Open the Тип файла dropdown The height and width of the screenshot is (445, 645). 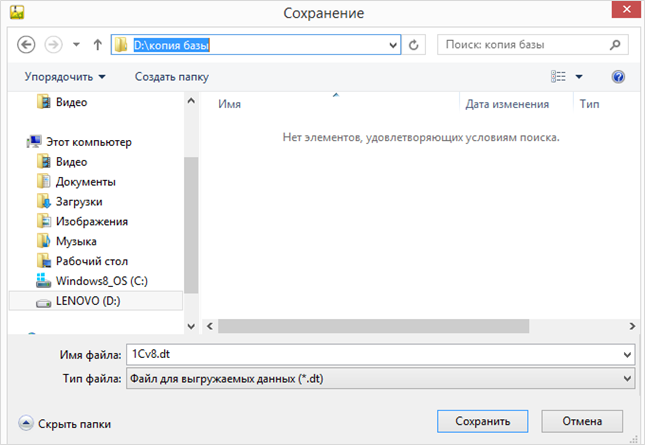tap(627, 378)
